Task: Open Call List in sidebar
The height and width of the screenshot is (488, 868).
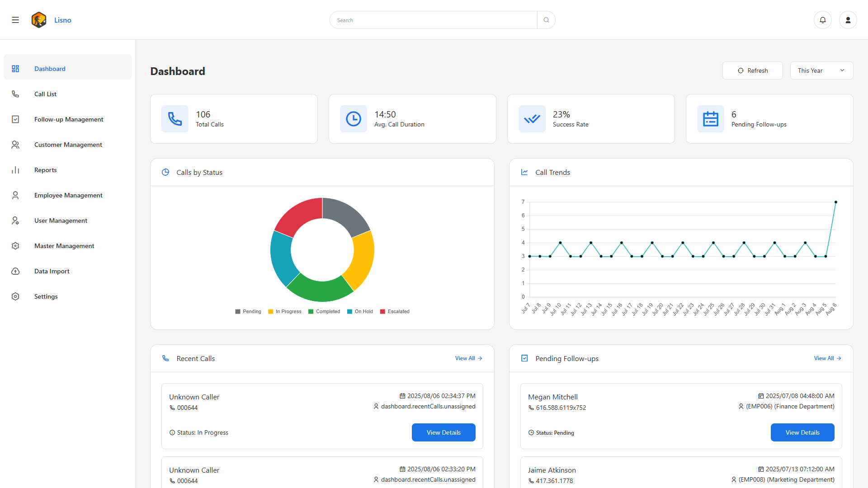Action: pos(45,94)
